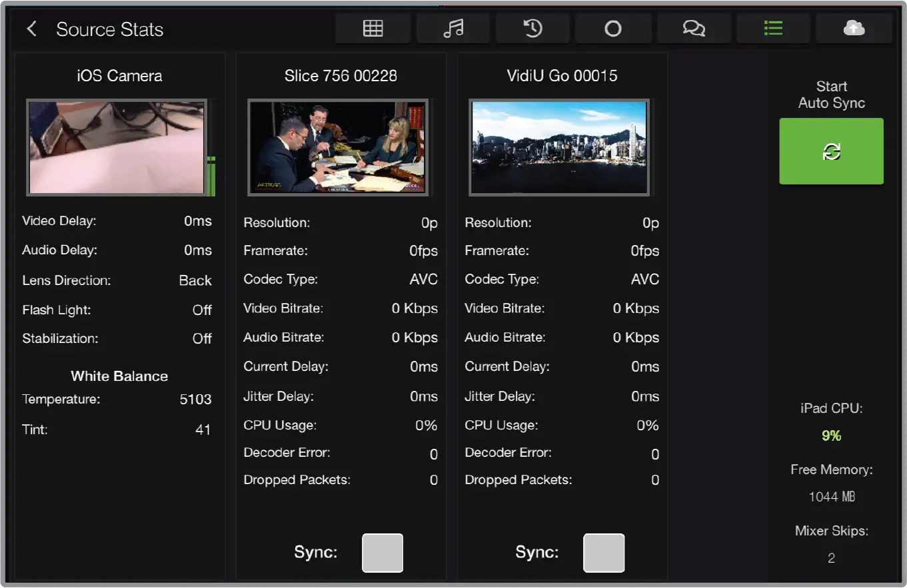Screen dimensions: 907x588
Task: Select the iOS Camera video thumbnail
Action: (x=117, y=147)
